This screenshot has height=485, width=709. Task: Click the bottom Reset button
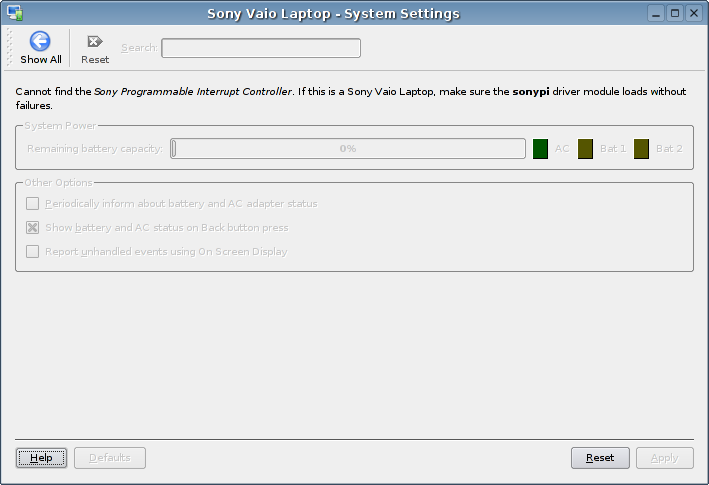tap(600, 458)
